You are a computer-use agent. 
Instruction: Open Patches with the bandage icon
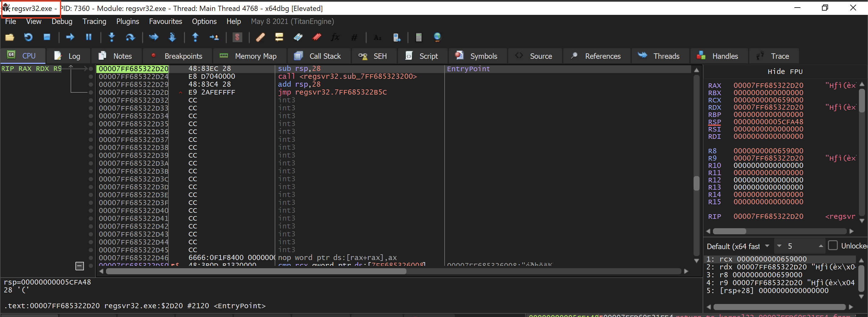260,37
